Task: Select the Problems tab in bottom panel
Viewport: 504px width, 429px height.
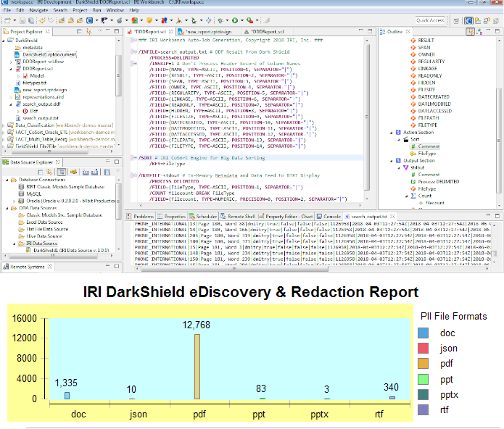Action: click(x=140, y=217)
